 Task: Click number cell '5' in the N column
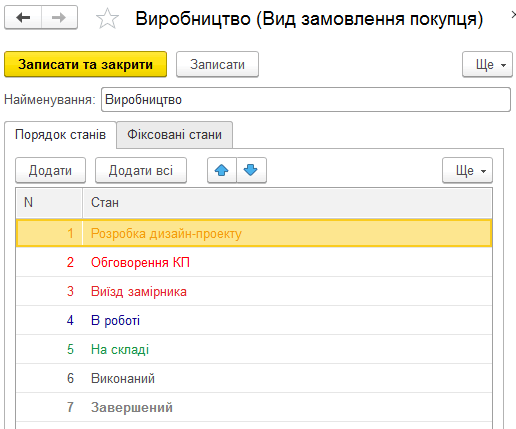(x=49, y=349)
